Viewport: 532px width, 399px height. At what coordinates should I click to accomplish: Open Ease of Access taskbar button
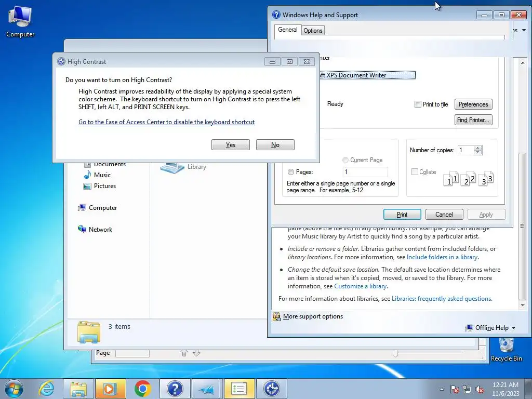[x=271, y=389]
